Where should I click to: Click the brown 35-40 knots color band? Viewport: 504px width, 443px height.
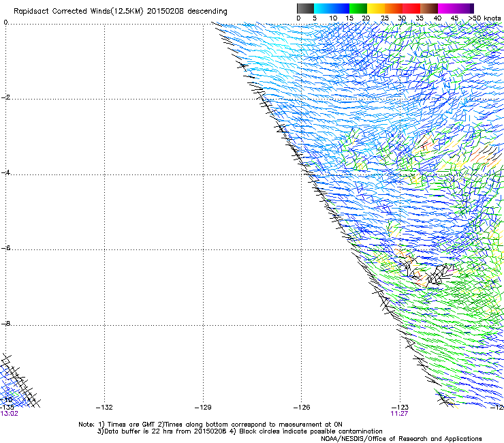[x=429, y=8]
